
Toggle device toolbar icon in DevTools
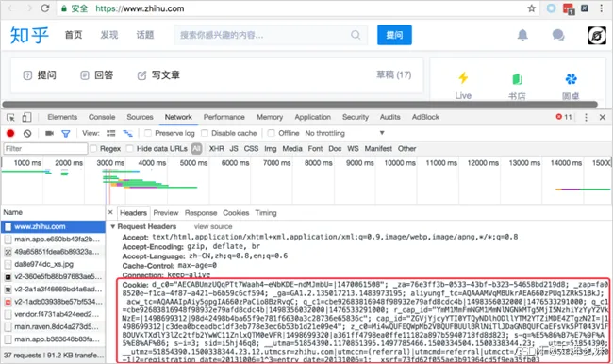tap(26, 117)
